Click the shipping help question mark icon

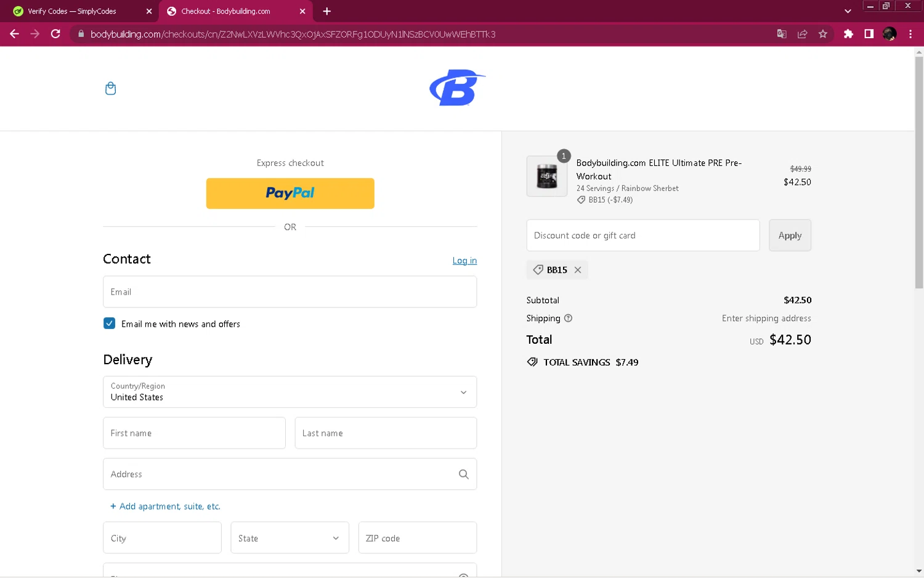pyautogui.click(x=568, y=319)
